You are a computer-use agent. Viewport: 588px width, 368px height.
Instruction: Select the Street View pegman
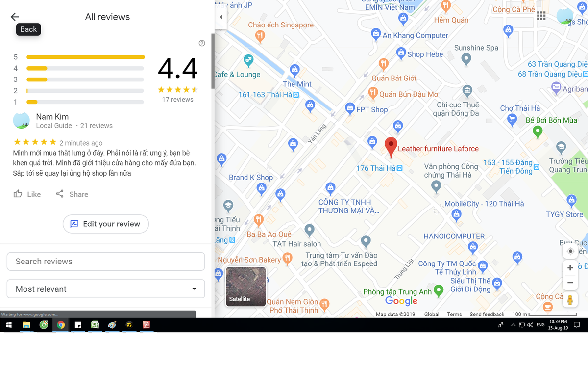[570, 300]
